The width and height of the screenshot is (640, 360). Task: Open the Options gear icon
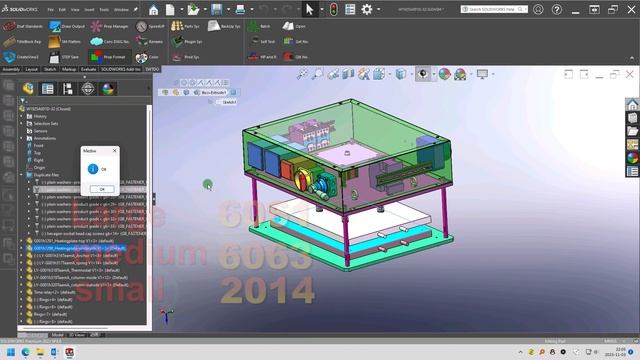coord(367,9)
